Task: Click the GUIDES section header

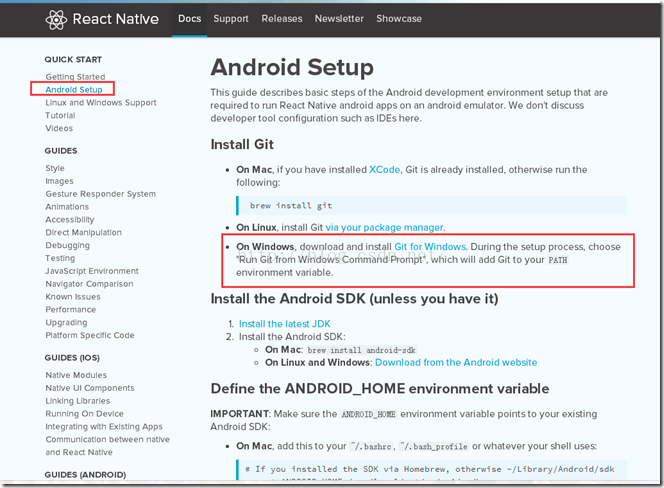Action: click(x=61, y=151)
